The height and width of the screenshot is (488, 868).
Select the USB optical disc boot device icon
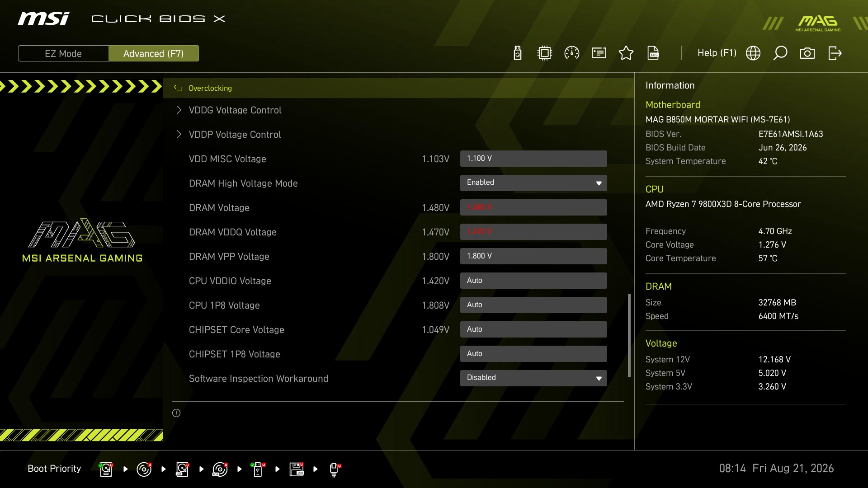point(220,469)
